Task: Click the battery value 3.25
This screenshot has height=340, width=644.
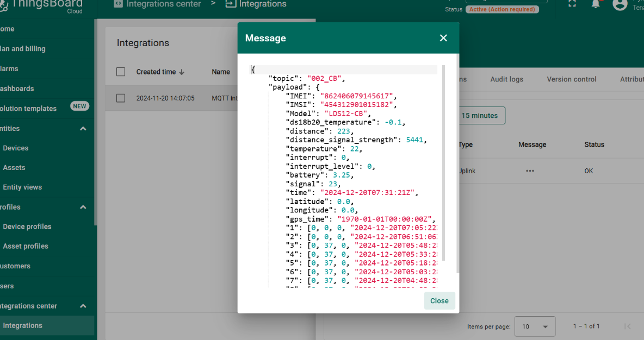Action: 341,175
